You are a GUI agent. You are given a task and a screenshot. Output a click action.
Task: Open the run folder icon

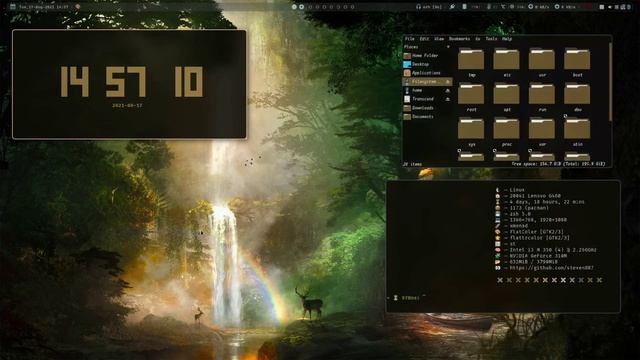[x=542, y=94]
